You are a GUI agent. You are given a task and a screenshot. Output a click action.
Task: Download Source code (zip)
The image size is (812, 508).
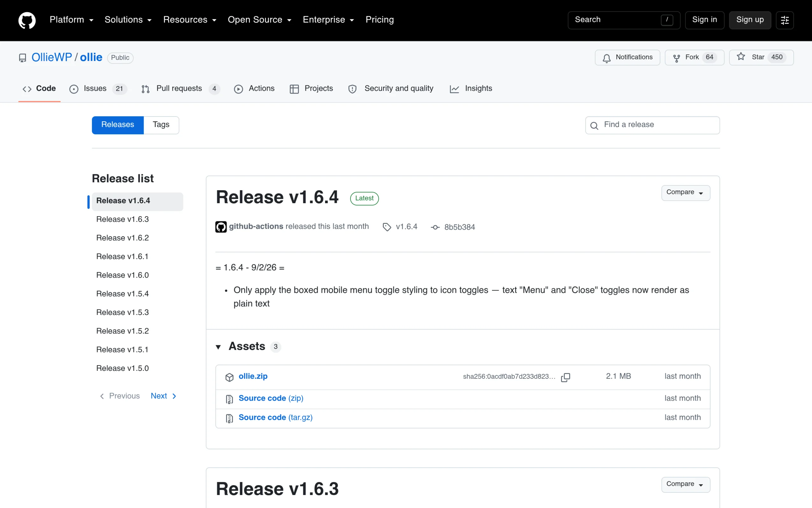pyautogui.click(x=271, y=398)
